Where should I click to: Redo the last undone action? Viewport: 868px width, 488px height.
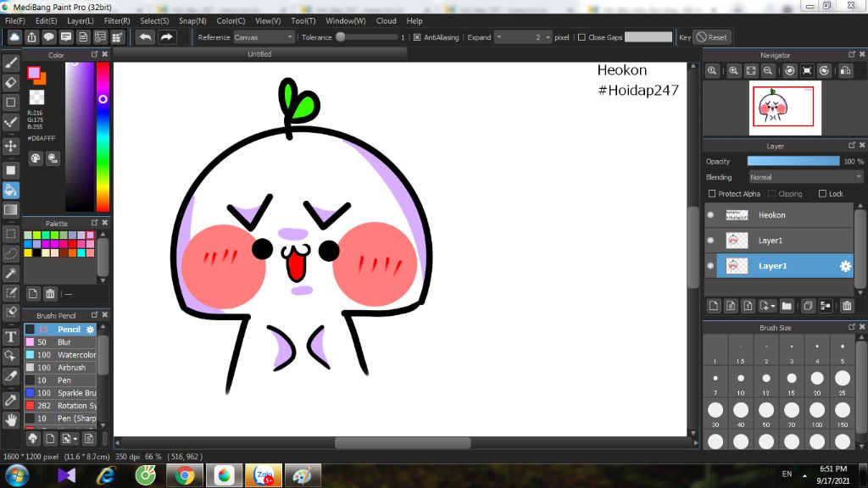[x=166, y=37]
